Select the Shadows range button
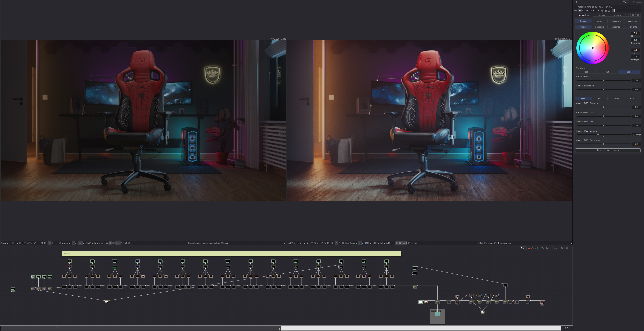This screenshot has width=644, height=331. tap(599, 27)
